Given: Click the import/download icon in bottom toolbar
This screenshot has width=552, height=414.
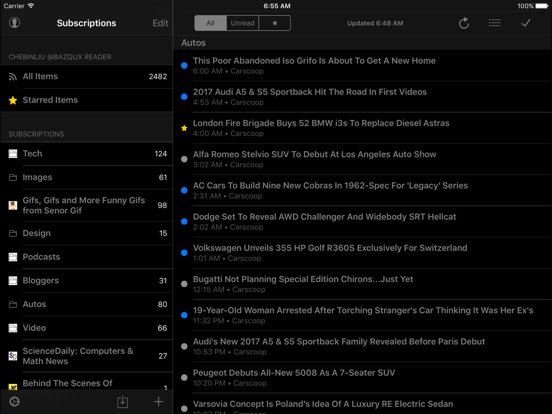Looking at the screenshot, I should (x=123, y=402).
